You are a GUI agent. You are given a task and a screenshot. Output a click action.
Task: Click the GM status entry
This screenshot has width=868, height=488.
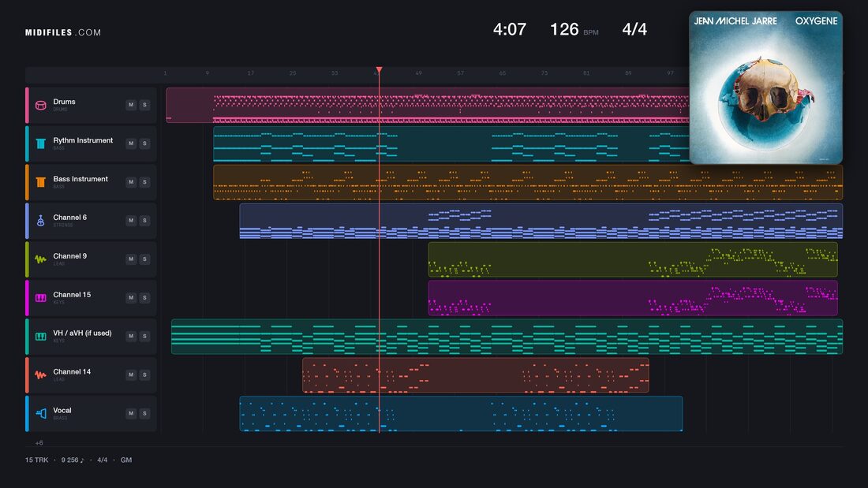point(126,460)
